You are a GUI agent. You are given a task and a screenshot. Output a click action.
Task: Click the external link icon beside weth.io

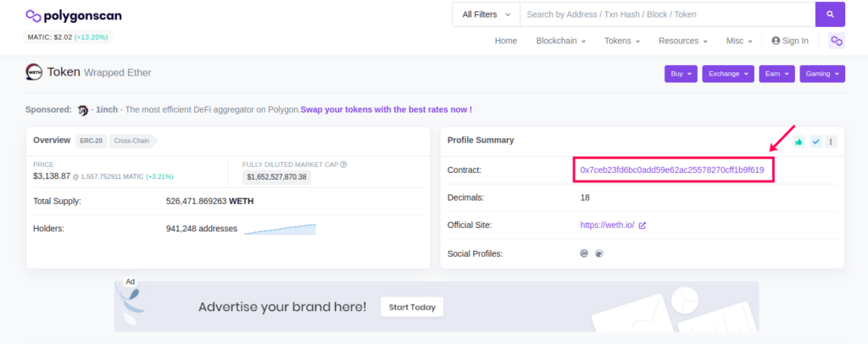643,225
